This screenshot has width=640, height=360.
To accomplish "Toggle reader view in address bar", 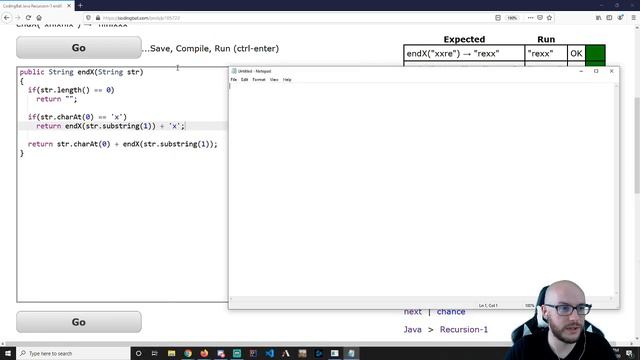I will click(498, 18).
